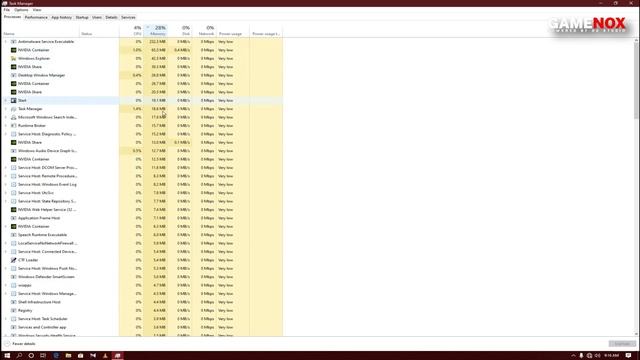Expand the Microsoft Windows Search Indexer row

(5, 117)
